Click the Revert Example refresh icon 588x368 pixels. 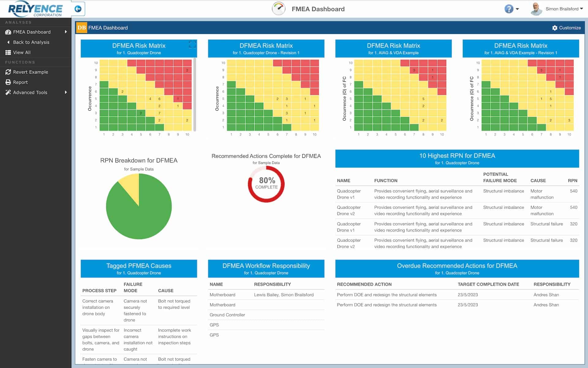(x=8, y=72)
